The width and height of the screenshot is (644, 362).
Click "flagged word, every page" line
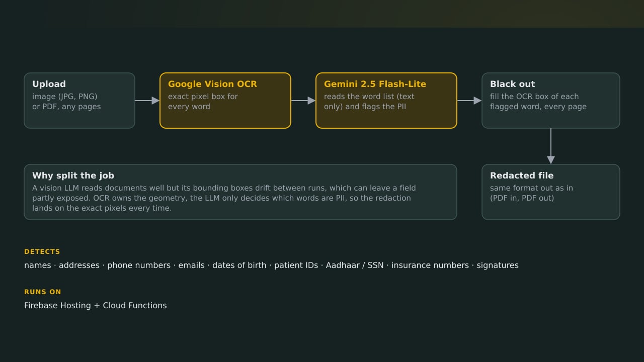tap(538, 107)
